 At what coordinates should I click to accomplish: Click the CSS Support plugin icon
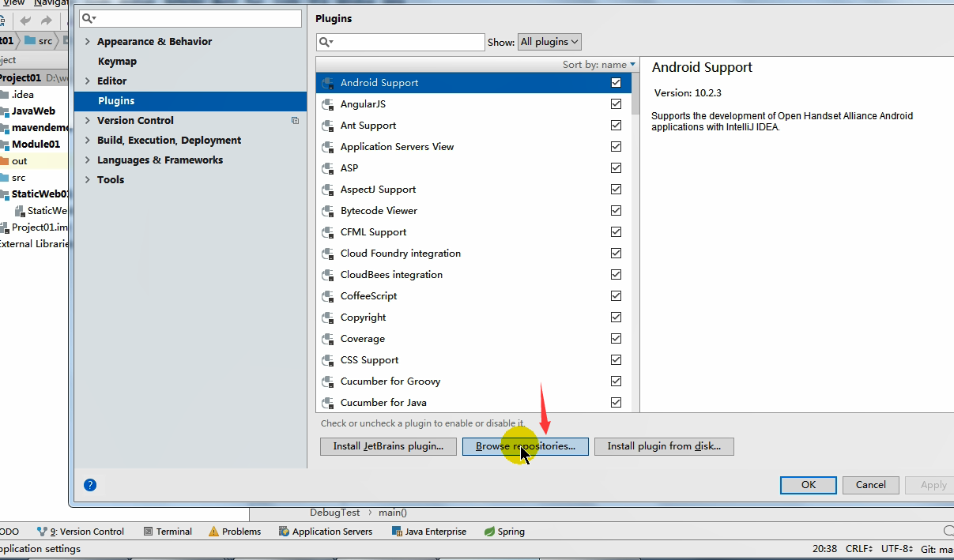click(x=328, y=360)
